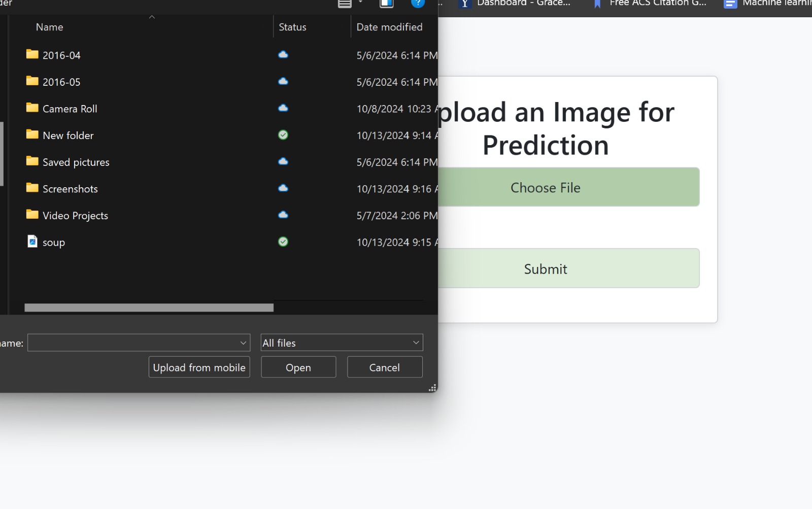Select the New folder row text
This screenshot has width=812, height=509.
pyautogui.click(x=68, y=135)
